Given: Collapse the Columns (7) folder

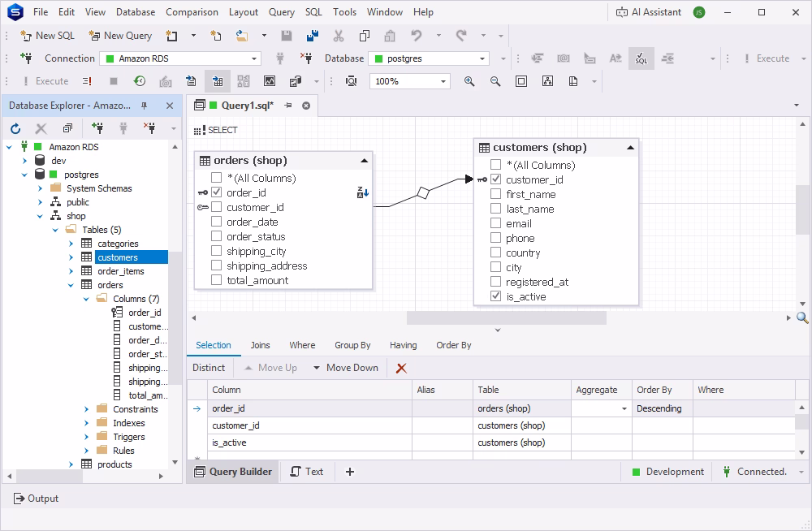Looking at the screenshot, I should pyautogui.click(x=87, y=299).
